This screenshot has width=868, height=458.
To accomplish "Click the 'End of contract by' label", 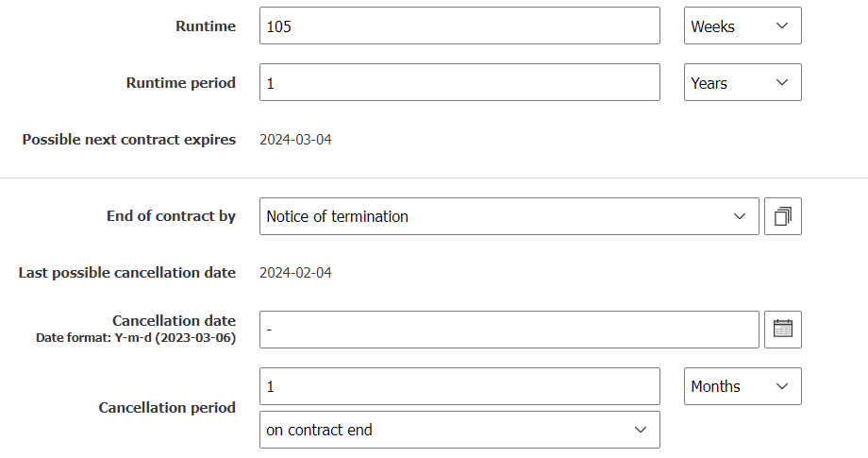I will click(x=171, y=216).
